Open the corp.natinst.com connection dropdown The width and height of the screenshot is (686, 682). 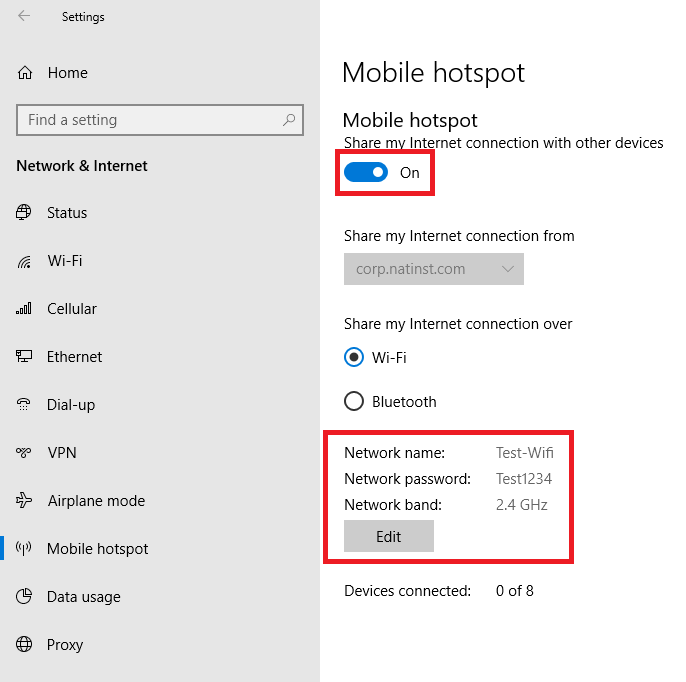pyautogui.click(x=434, y=269)
